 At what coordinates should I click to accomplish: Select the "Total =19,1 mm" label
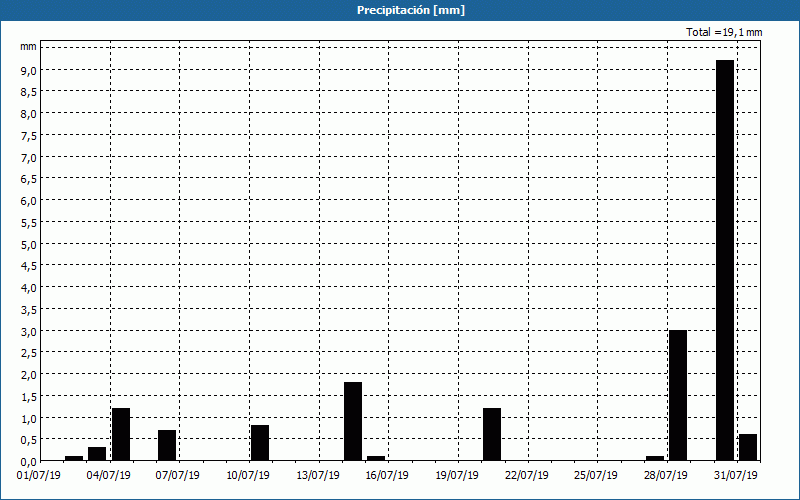point(724,32)
